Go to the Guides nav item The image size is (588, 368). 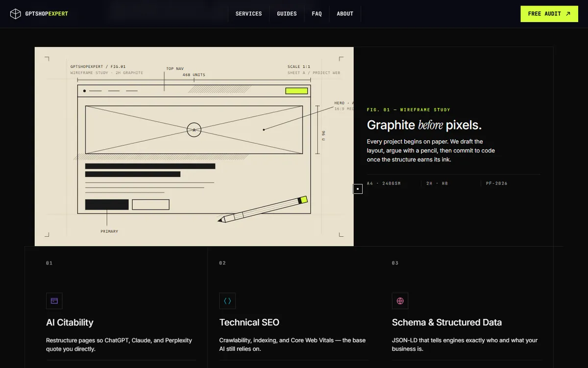coord(287,14)
